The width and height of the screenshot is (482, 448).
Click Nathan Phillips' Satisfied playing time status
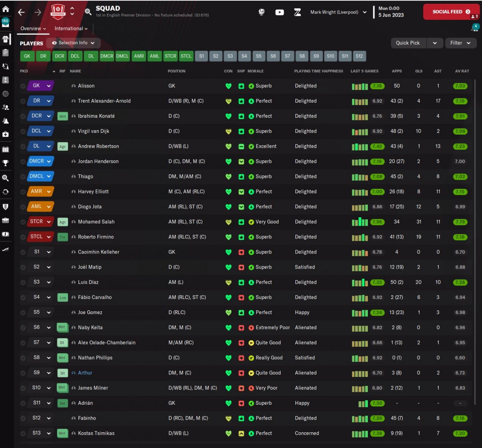click(305, 358)
